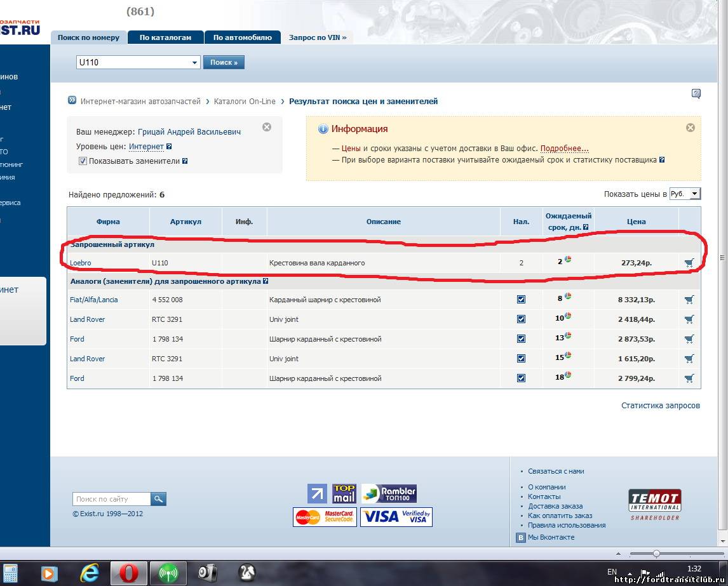Screen dimensions: 728x586
Task: Click help icon in Ожидаемый срок header
Action: point(586,227)
